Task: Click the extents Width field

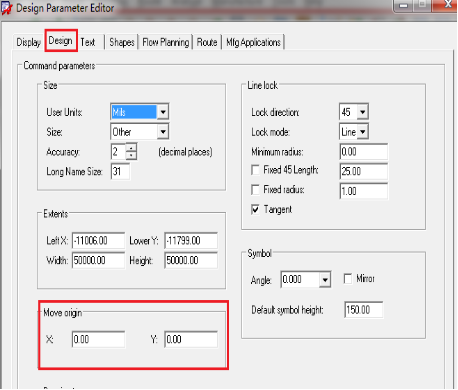Action: 98,260
